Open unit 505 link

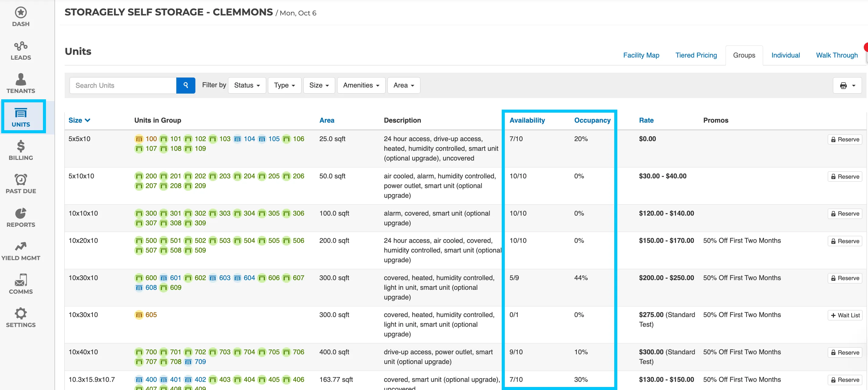274,241
